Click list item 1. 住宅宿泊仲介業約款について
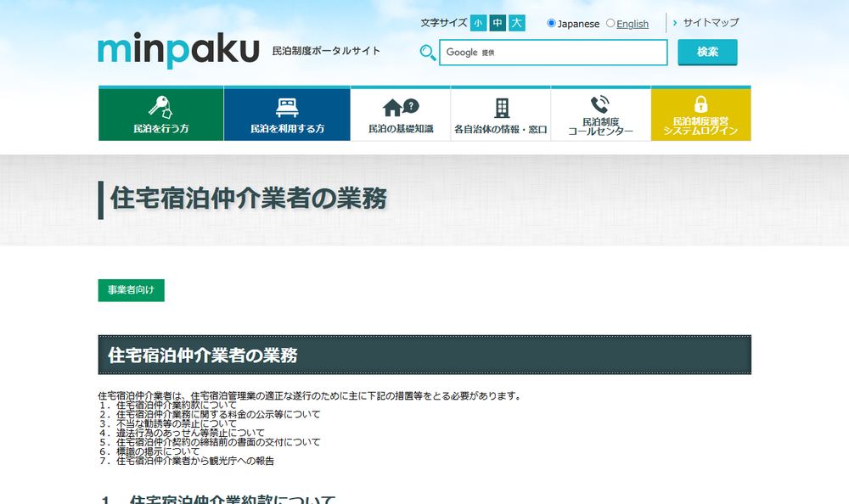This screenshot has width=849, height=504. [168, 405]
